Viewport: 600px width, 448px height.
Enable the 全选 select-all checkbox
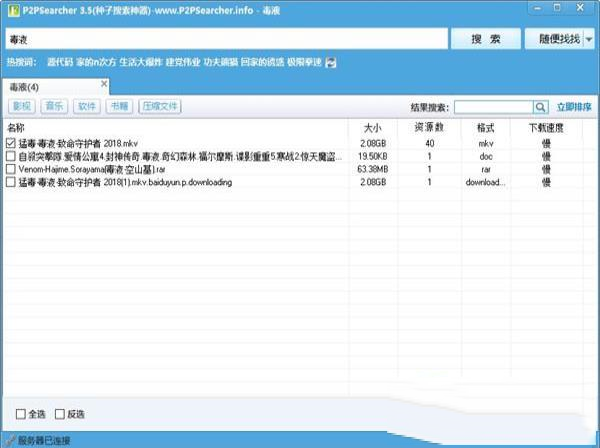(x=21, y=413)
